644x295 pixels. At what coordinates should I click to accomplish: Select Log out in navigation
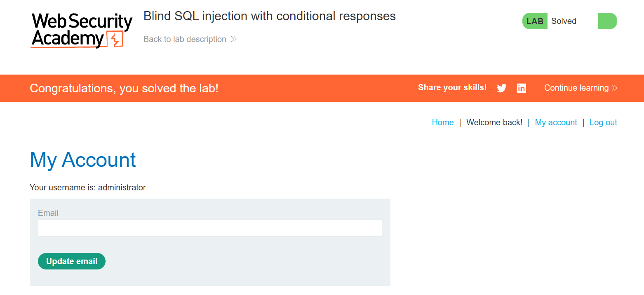point(603,122)
